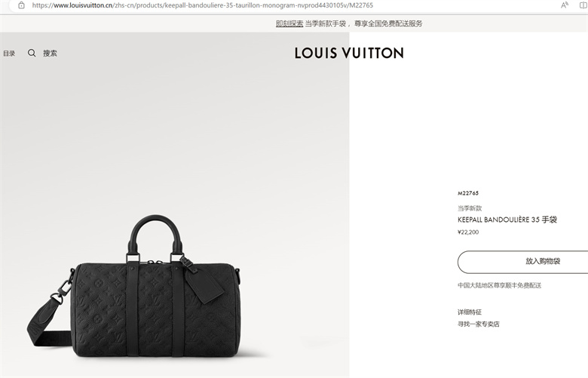Click the ¥22,200 price text

468,232
